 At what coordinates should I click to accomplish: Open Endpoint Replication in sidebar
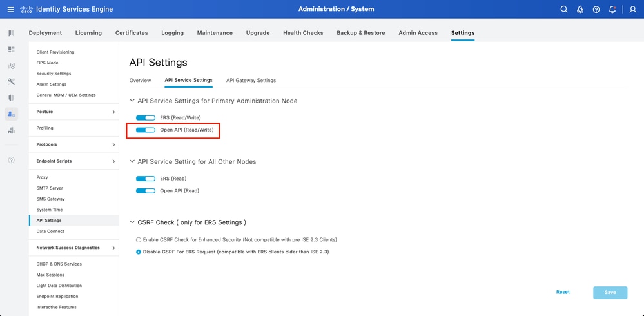point(57,296)
